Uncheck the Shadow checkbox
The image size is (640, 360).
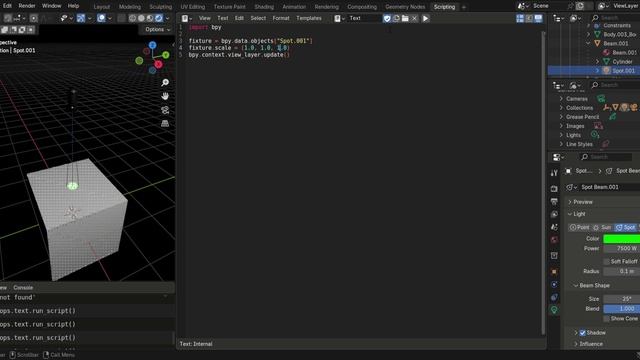pos(582,333)
